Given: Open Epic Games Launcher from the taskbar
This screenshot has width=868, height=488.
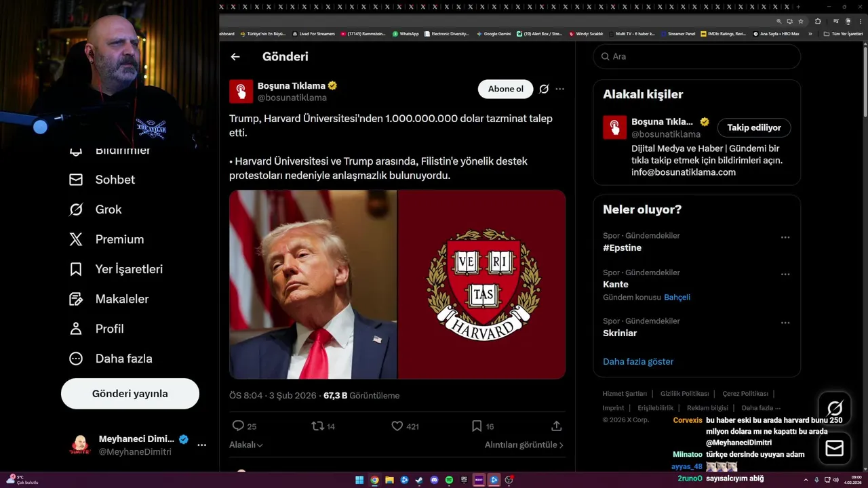Looking at the screenshot, I should [464, 480].
